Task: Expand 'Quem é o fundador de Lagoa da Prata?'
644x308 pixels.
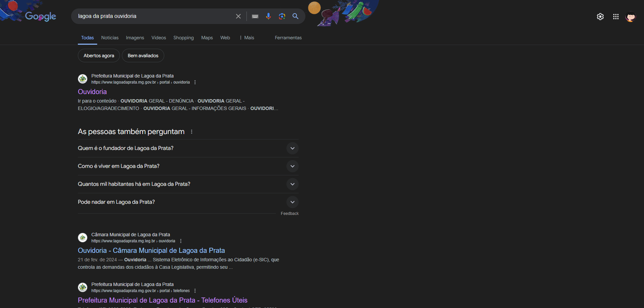Action: click(x=188, y=148)
